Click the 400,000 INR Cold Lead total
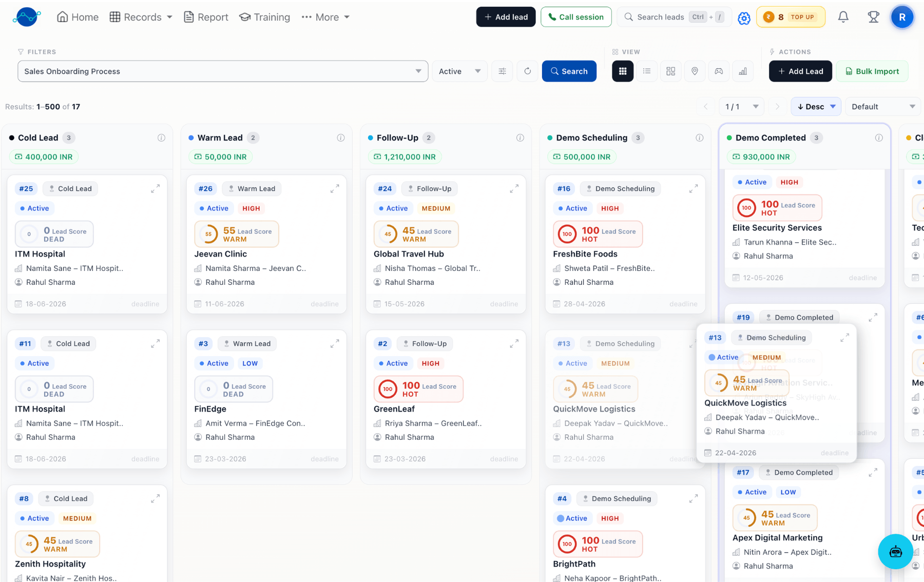 pos(44,157)
